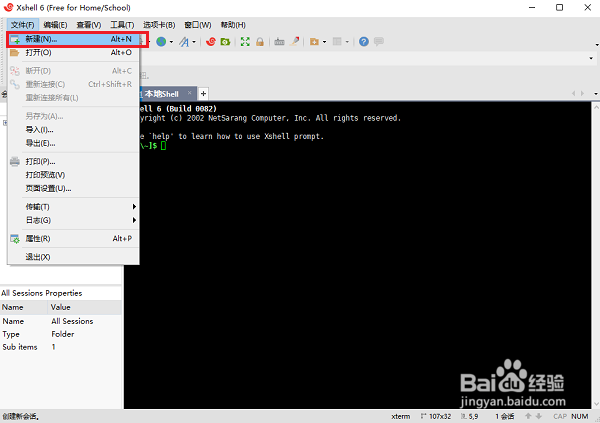Open the 传输(T) submenu

pos(73,207)
